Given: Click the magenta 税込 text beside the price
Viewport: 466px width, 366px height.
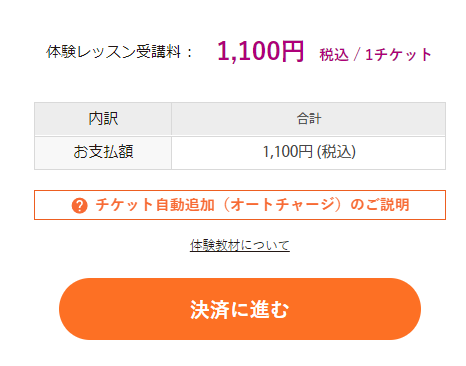Looking at the screenshot, I should [x=334, y=55].
